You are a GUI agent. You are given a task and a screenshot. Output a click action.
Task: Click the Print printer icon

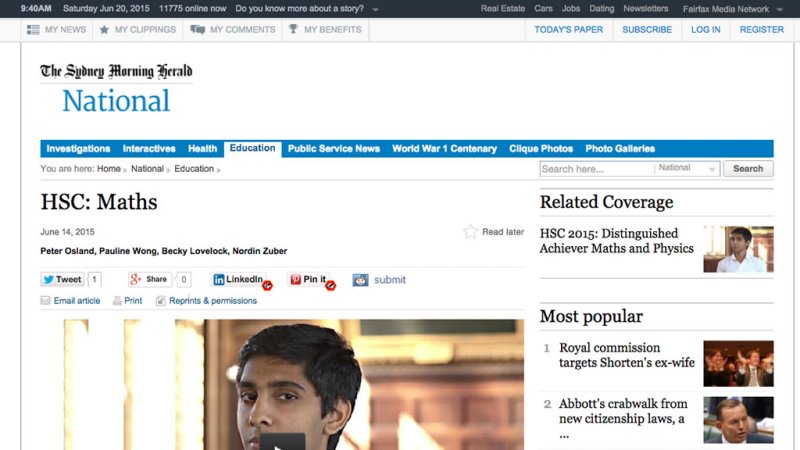(117, 301)
